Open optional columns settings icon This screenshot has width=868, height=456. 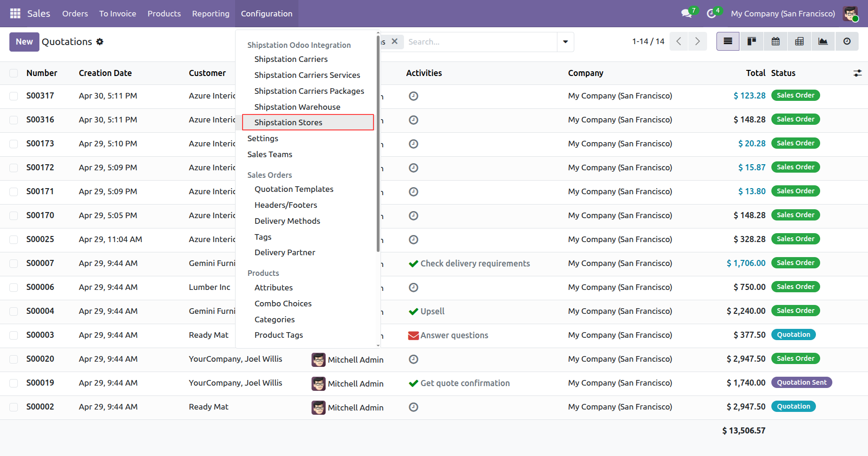[x=858, y=73]
